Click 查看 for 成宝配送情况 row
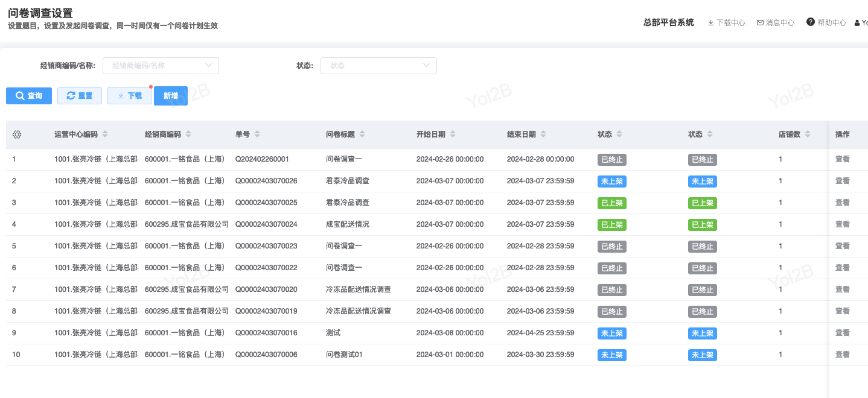 (842, 224)
